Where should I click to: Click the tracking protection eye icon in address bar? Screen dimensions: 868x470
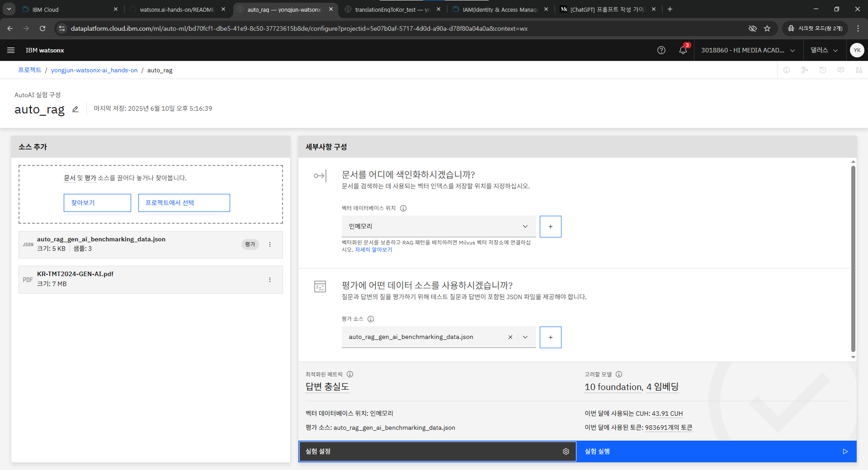752,28
